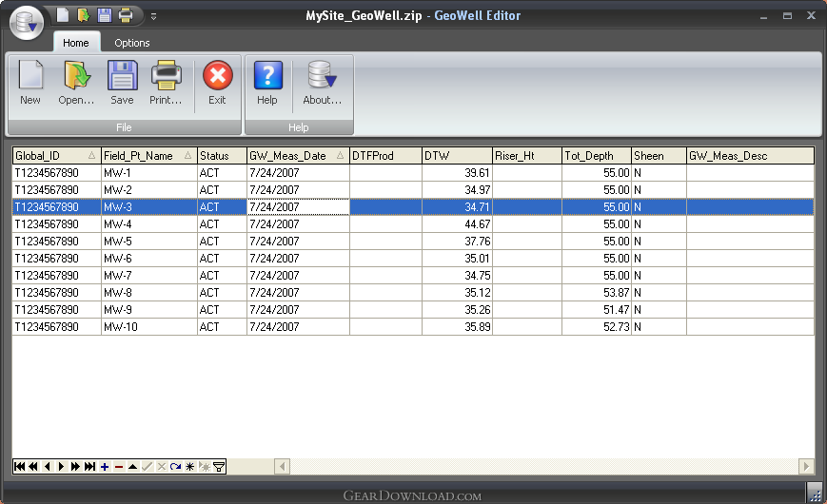Sort by the GW_Meas_Date column header
The image size is (827, 504).
(298, 156)
